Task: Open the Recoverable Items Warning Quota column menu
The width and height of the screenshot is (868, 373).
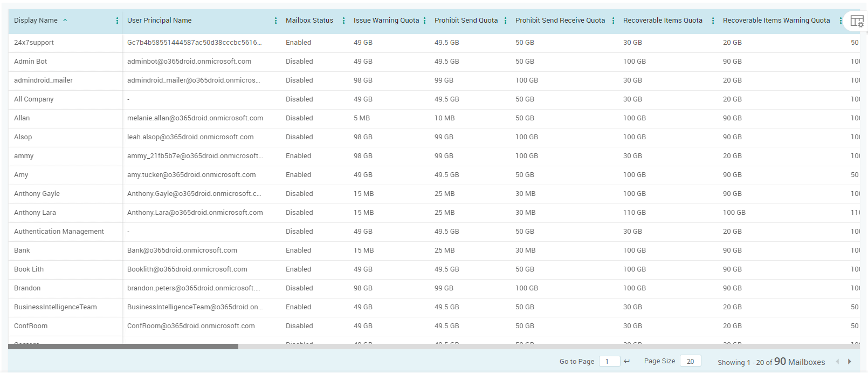Action: (841, 21)
